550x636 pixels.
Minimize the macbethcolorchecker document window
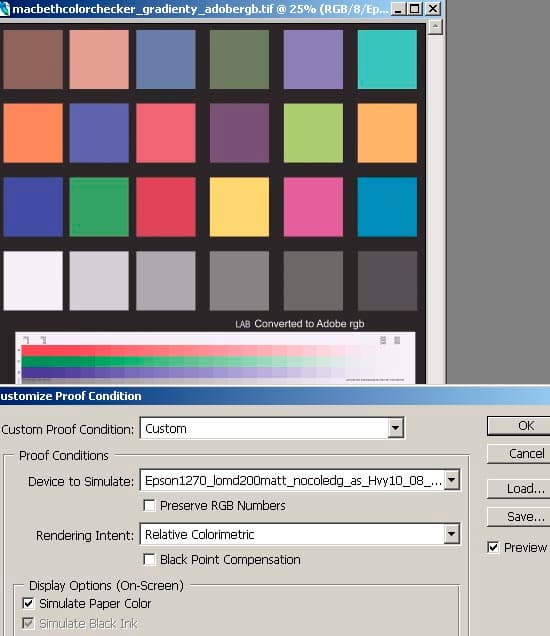coord(398,9)
